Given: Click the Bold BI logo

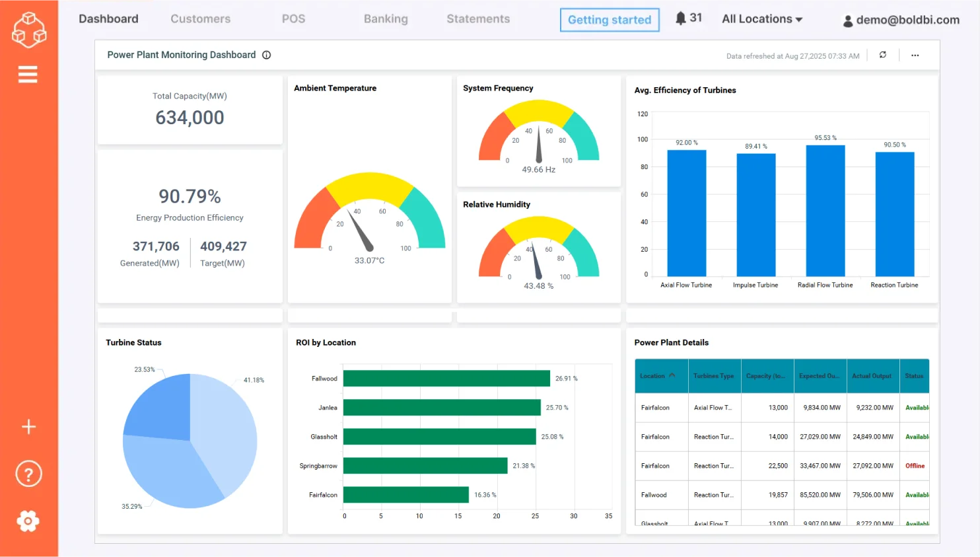Looking at the screenshot, I should coord(28,30).
